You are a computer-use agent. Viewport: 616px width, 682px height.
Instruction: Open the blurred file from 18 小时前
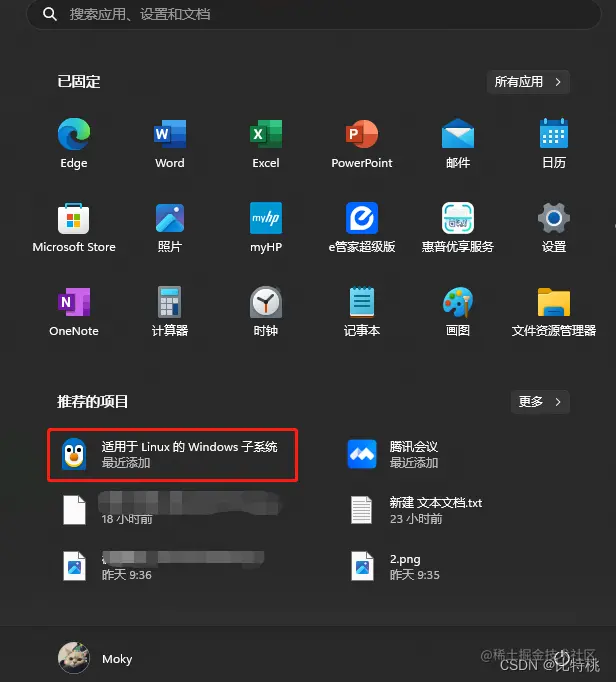(x=172, y=510)
